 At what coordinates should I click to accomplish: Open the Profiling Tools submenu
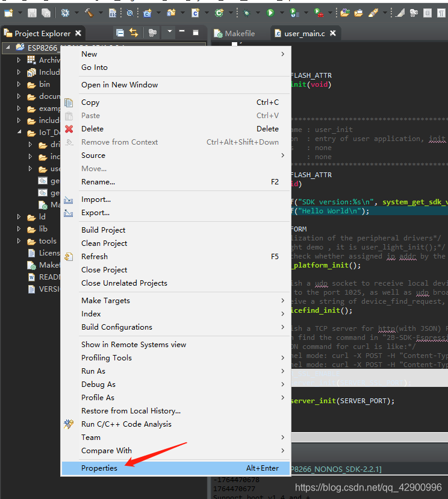click(x=175, y=358)
